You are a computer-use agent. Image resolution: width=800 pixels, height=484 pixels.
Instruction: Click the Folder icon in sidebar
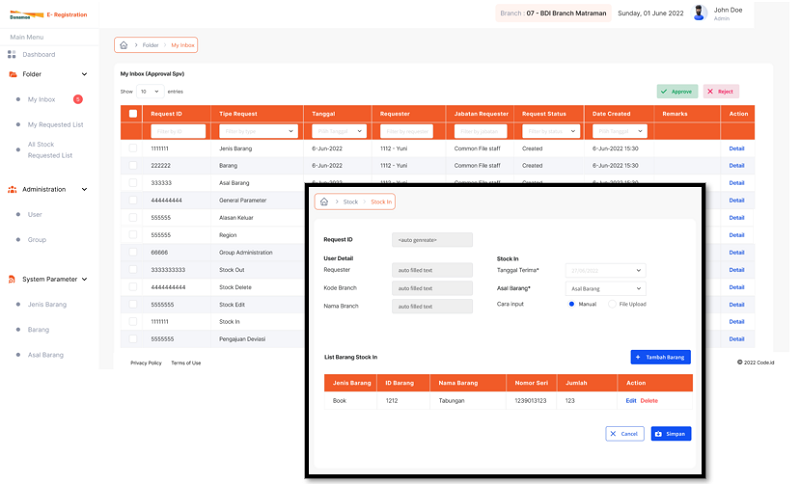13,74
